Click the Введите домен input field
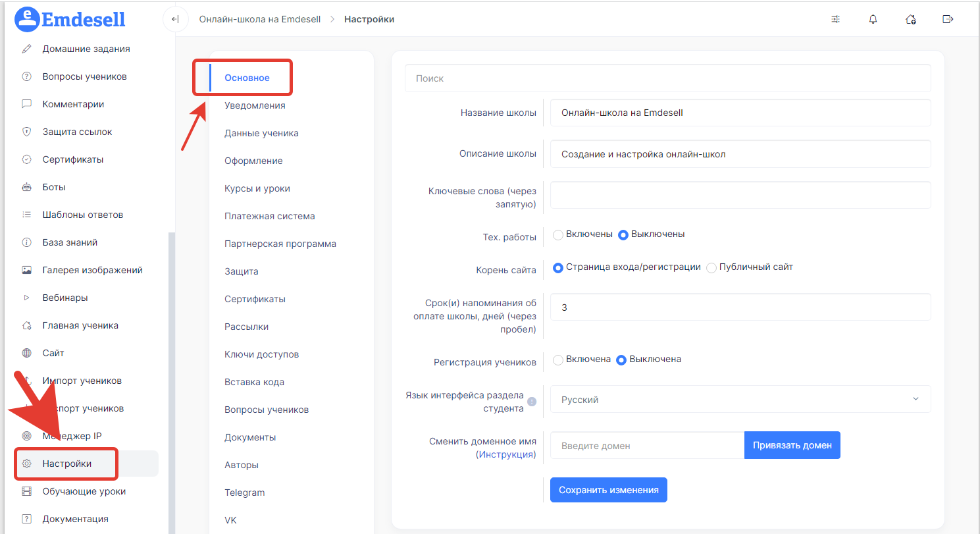The height and width of the screenshot is (534, 980). (648, 445)
